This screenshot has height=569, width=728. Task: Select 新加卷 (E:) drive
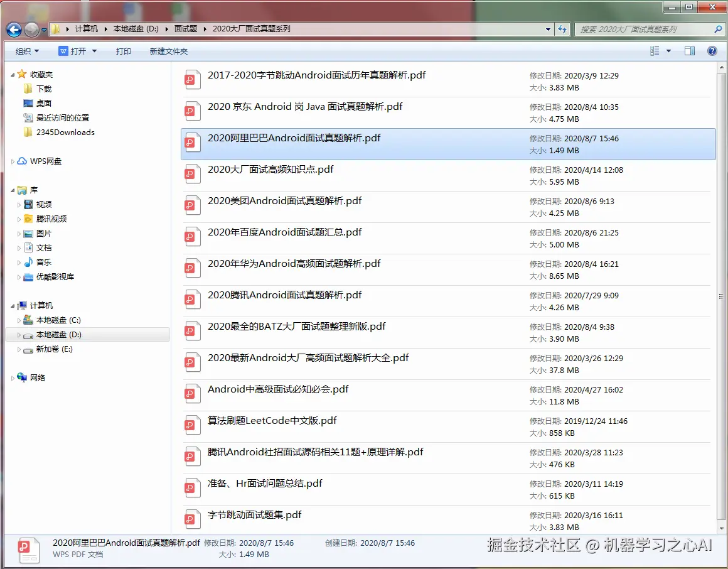click(55, 349)
